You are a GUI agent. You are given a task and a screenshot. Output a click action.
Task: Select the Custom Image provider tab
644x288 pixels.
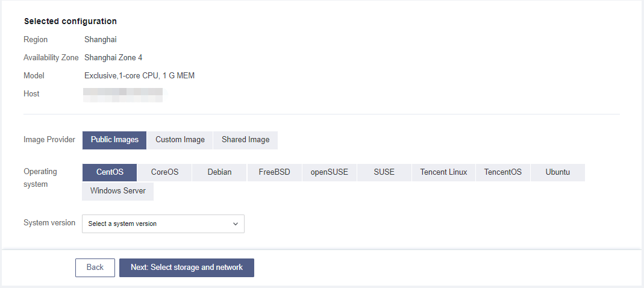tap(180, 140)
